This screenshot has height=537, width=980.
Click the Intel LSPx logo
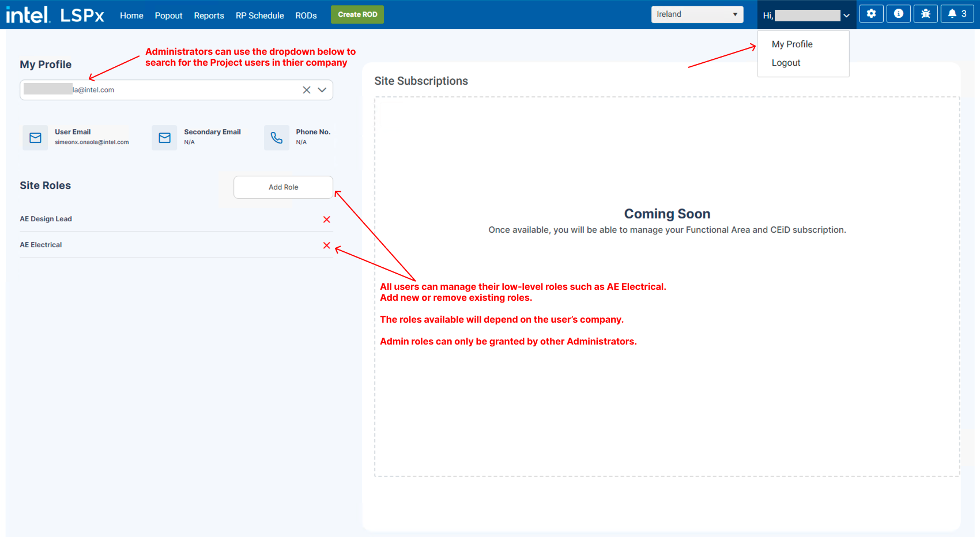tap(55, 15)
